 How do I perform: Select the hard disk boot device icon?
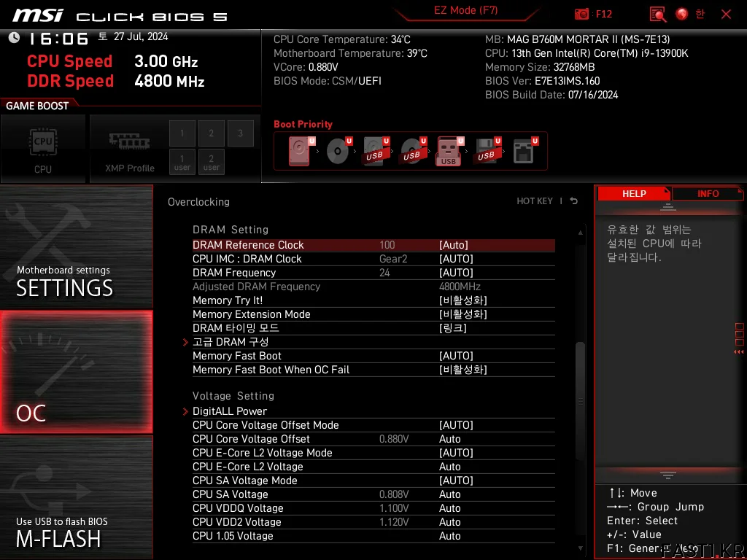tap(301, 151)
